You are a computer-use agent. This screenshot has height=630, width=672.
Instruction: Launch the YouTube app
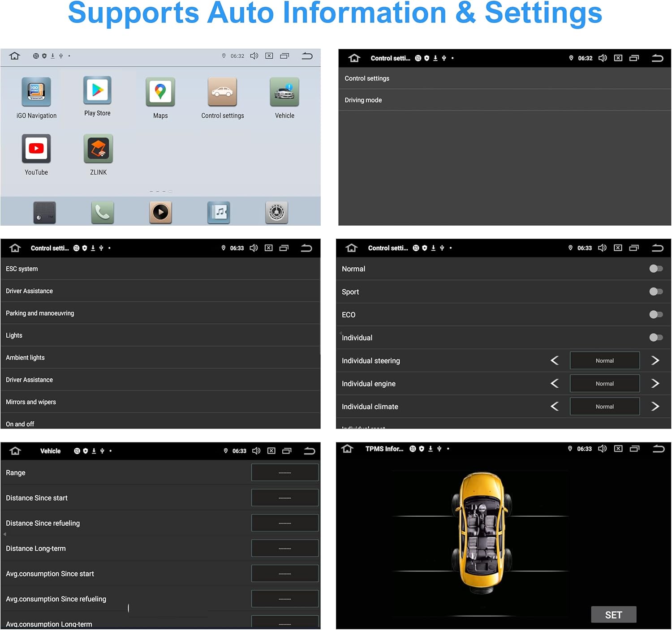36,148
